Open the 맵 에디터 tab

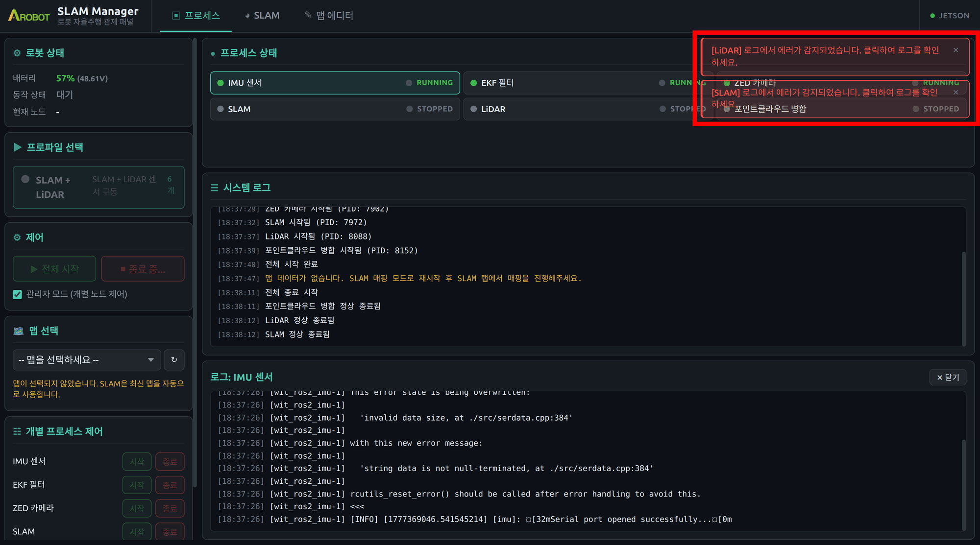(329, 16)
